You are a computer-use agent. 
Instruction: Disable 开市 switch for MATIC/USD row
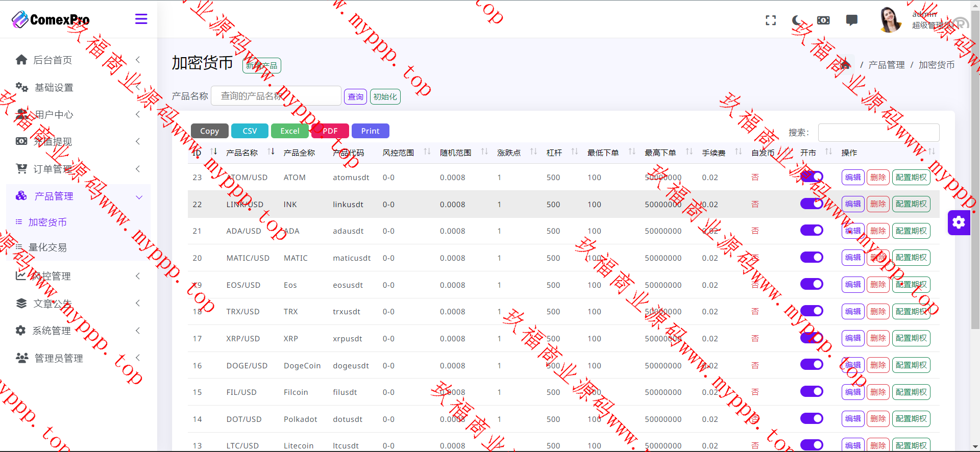[x=811, y=258]
